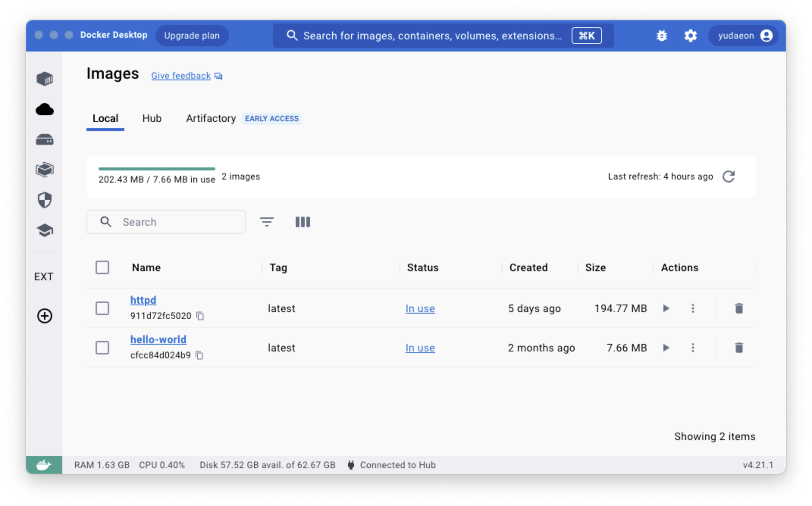
Task: Click the user avatar icon
Action: (x=767, y=36)
